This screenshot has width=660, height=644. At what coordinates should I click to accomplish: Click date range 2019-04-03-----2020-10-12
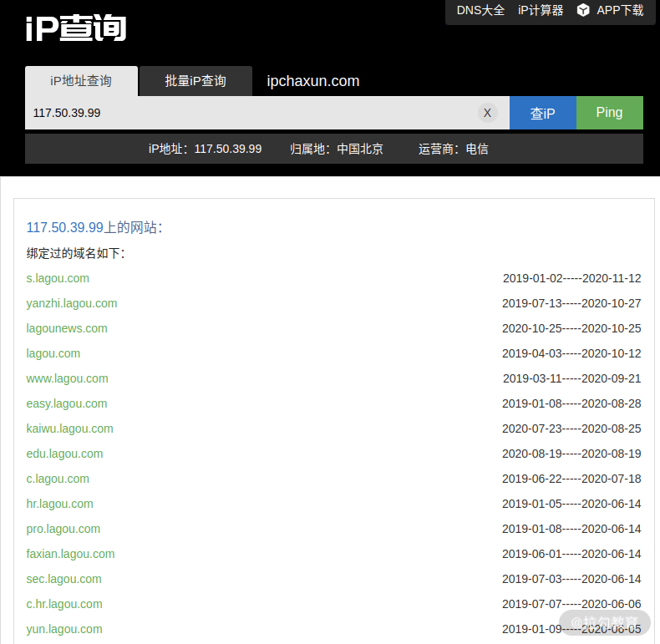click(x=571, y=353)
